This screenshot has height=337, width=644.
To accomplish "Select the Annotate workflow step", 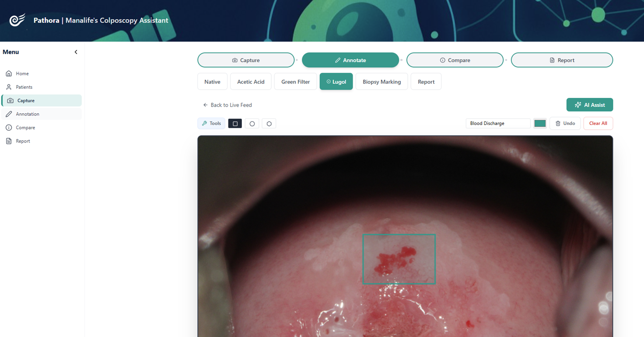I will click(x=350, y=60).
